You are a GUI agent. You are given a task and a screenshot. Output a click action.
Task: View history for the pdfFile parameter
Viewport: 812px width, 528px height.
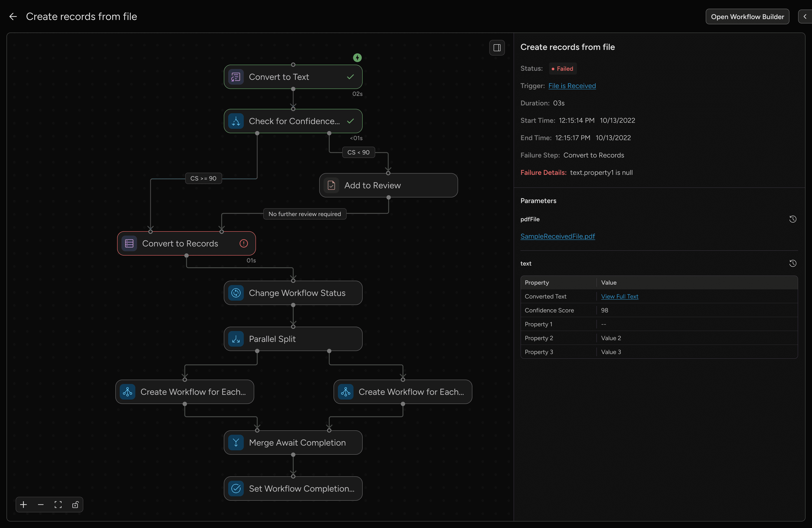click(793, 219)
